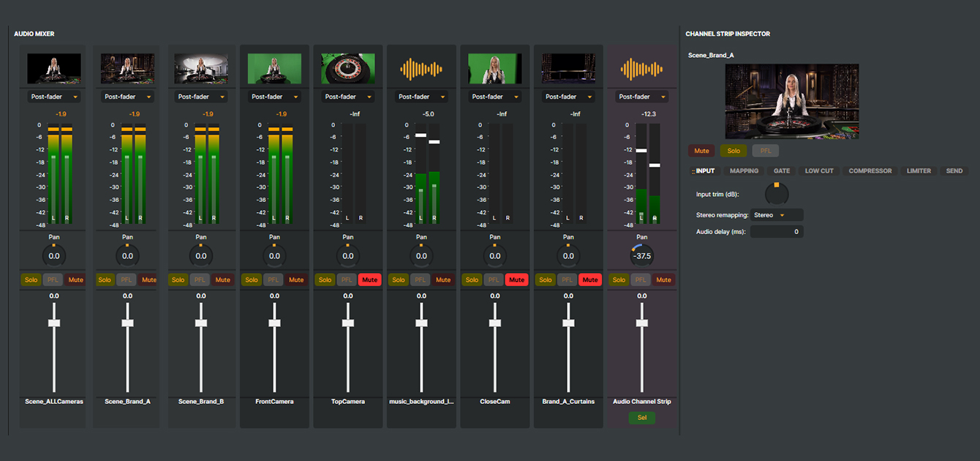Click the FrontCamera green screen thumbnail
The image size is (980, 461).
[274, 69]
